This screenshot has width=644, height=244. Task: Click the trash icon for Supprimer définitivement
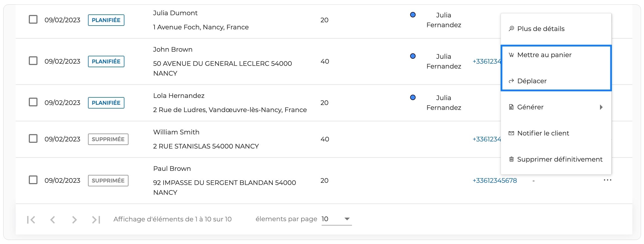pyautogui.click(x=511, y=159)
